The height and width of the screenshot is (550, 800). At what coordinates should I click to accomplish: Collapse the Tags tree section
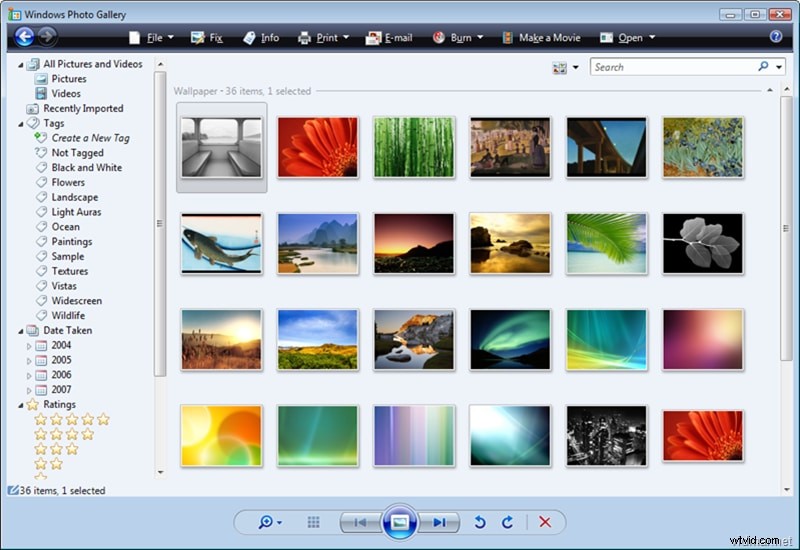point(20,123)
